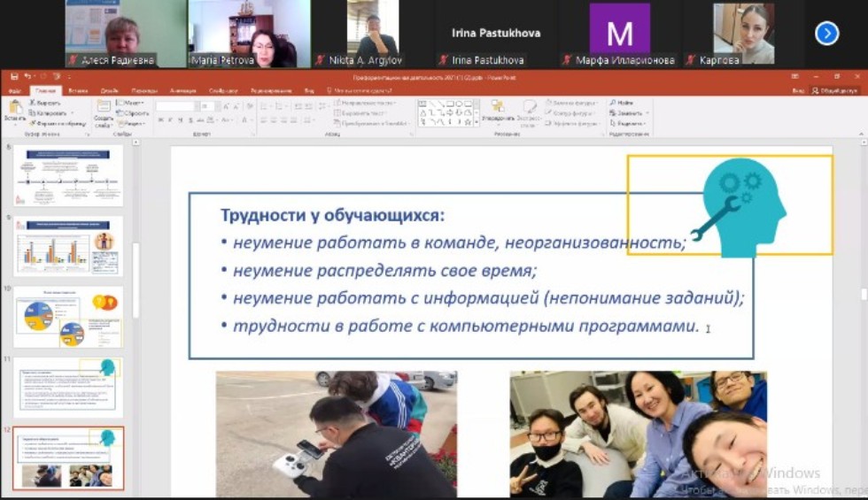The height and width of the screenshot is (500, 868).
Task: Click the Tell me what to do box
Action: 360,90
